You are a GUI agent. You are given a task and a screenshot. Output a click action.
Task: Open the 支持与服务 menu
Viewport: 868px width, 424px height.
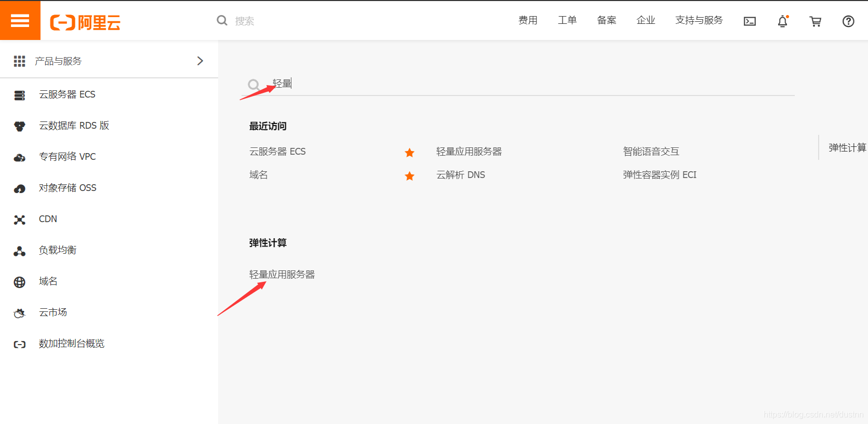699,20
